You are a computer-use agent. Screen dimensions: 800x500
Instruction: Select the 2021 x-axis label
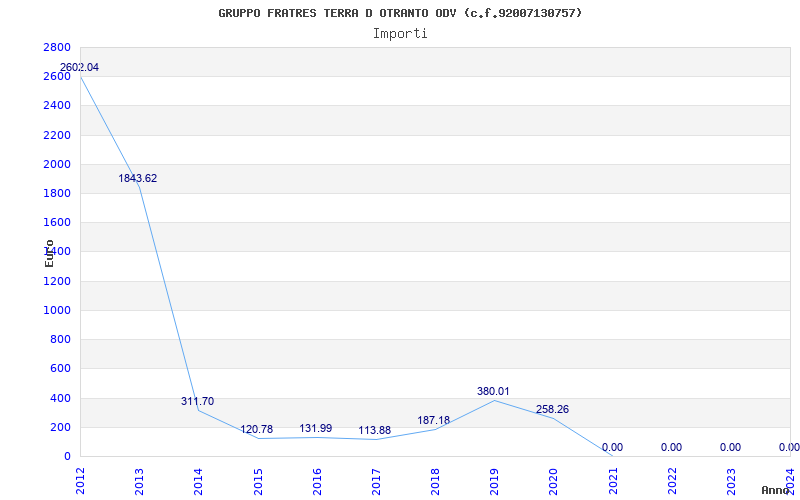tap(613, 481)
